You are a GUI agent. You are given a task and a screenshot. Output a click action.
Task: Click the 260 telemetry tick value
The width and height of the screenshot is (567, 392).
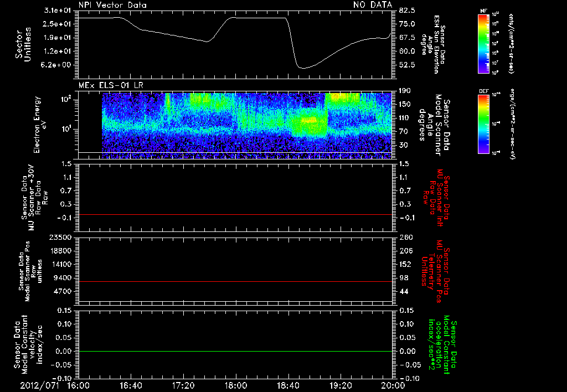pyautogui.click(x=406, y=237)
